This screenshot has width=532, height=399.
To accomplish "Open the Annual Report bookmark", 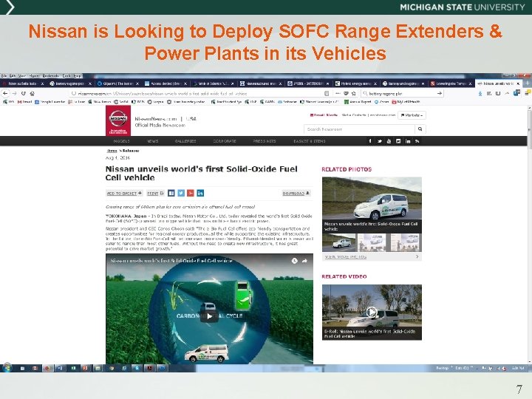I will point(358,101).
